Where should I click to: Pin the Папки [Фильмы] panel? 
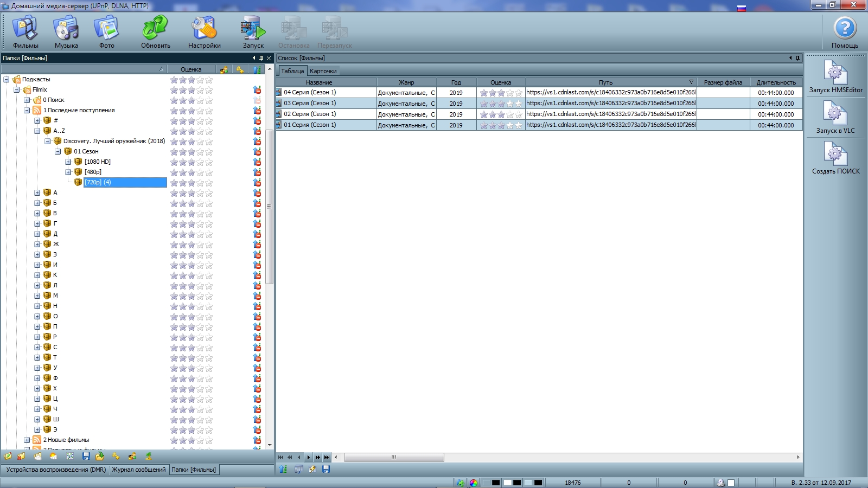coord(261,58)
